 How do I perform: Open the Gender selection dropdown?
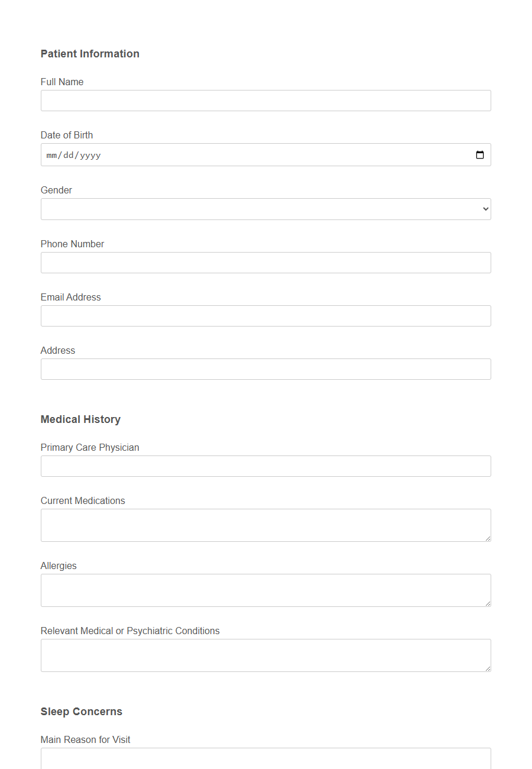coord(265,209)
